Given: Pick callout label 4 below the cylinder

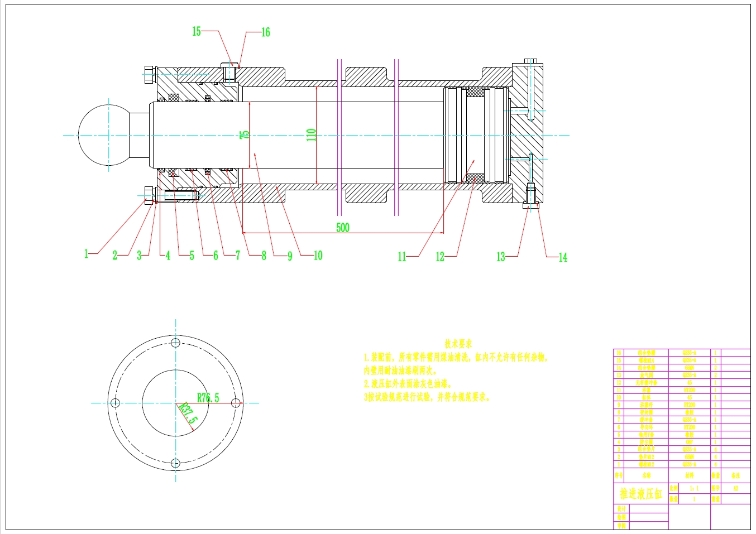Looking at the screenshot, I should click(x=168, y=256).
